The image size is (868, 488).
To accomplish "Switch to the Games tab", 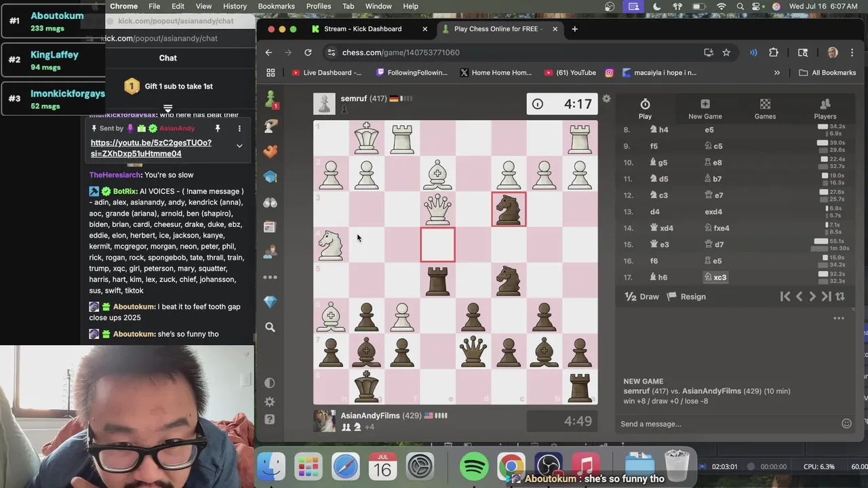I will [765, 108].
